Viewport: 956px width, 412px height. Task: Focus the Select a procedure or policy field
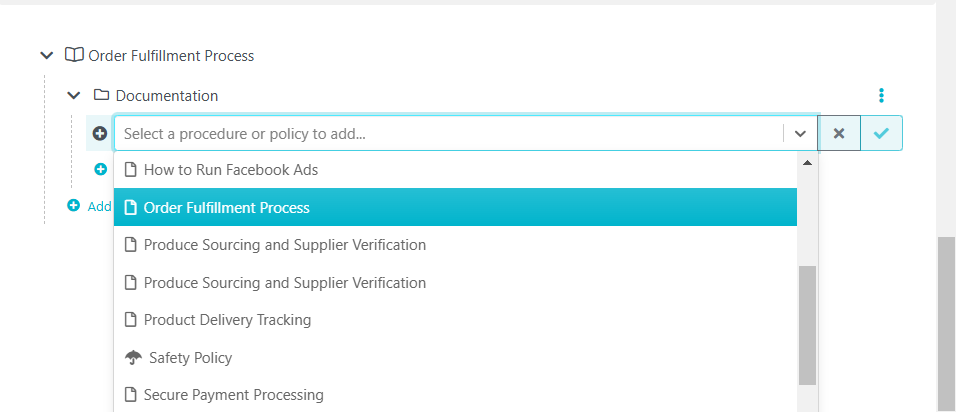click(448, 133)
